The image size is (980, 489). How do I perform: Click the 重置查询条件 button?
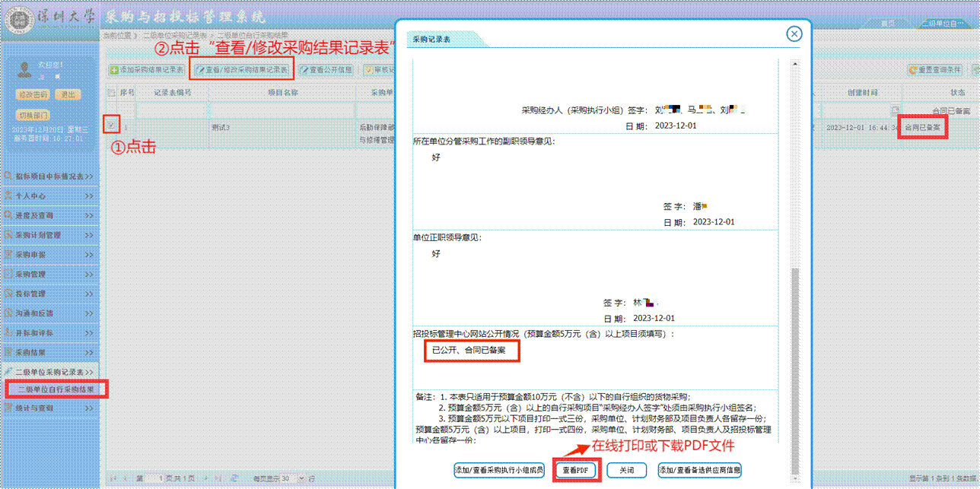934,70
